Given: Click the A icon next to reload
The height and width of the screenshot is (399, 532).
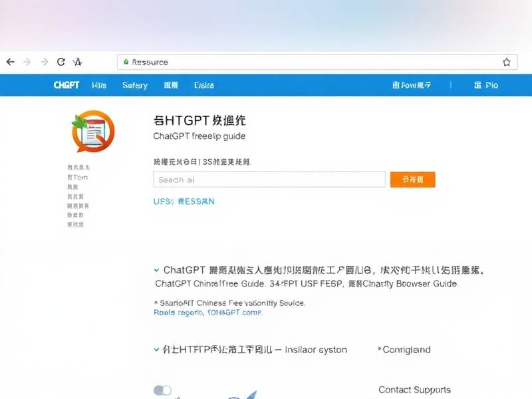Looking at the screenshot, I should coord(77,62).
